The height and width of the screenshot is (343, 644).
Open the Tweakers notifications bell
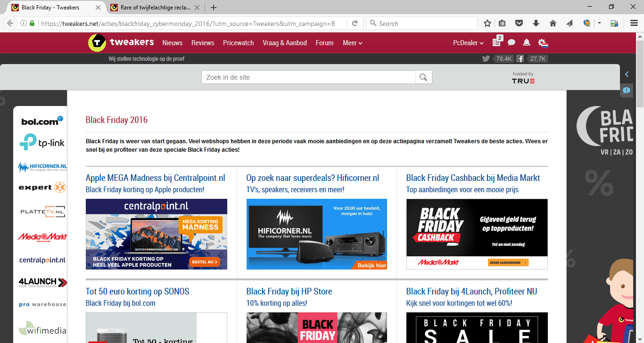click(527, 43)
